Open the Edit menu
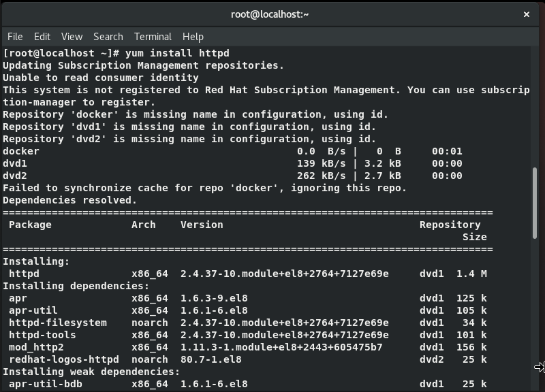 coord(42,37)
